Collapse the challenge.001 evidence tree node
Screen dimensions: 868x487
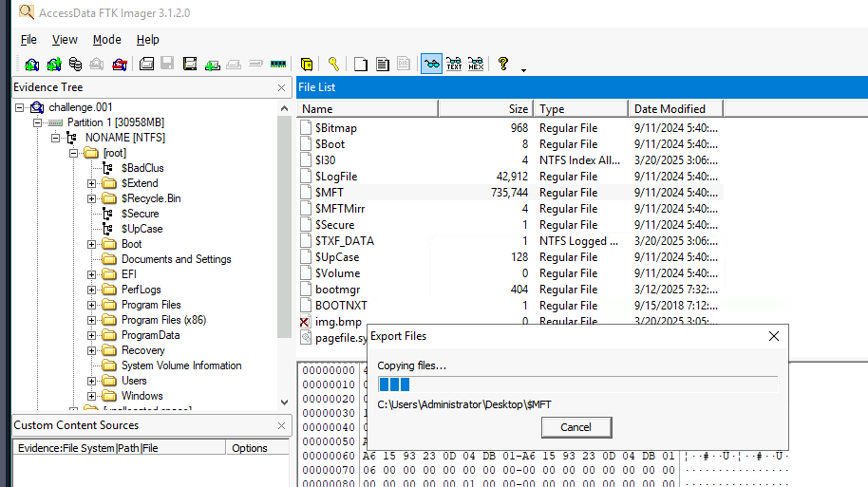pos(21,107)
